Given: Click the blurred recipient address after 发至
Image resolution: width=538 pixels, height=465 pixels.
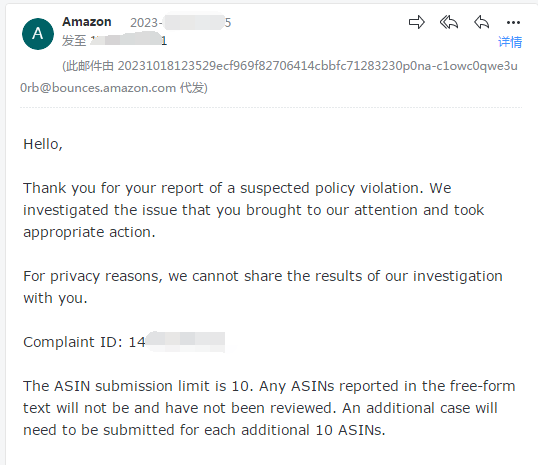Looking at the screenshot, I should pyautogui.click(x=129, y=40).
